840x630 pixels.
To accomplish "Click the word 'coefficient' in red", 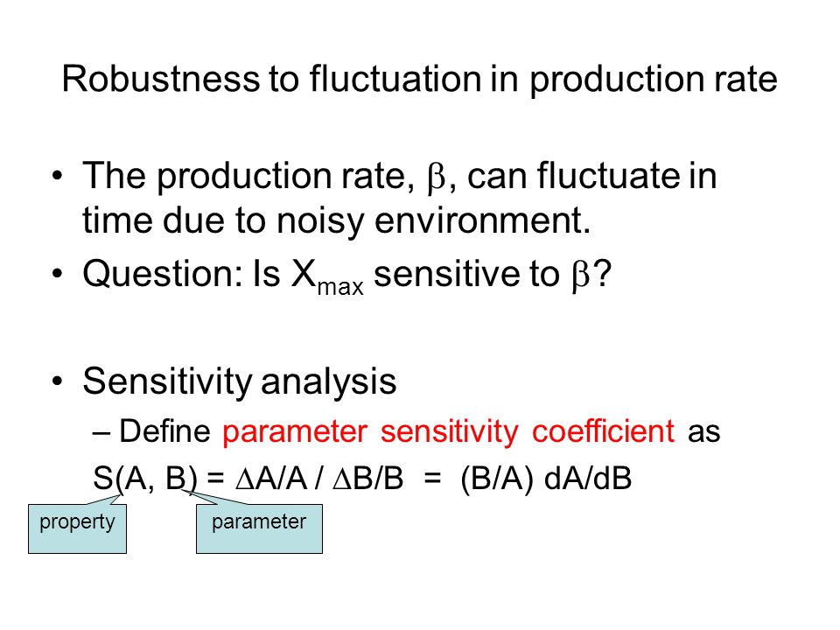I will point(603,430).
